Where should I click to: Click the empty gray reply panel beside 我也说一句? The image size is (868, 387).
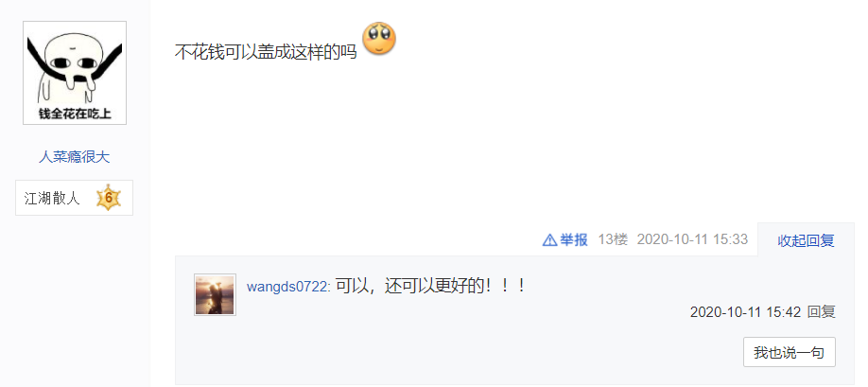[460, 352]
